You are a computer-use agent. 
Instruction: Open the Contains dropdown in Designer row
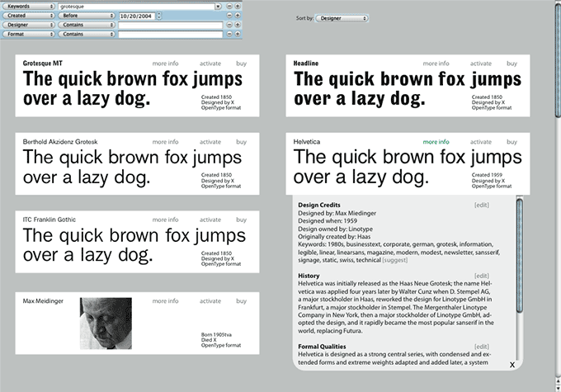click(x=87, y=25)
